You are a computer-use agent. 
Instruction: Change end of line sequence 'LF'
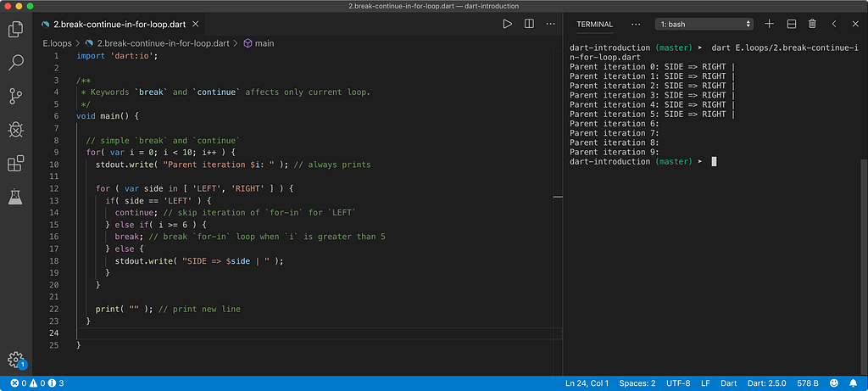[x=705, y=383]
